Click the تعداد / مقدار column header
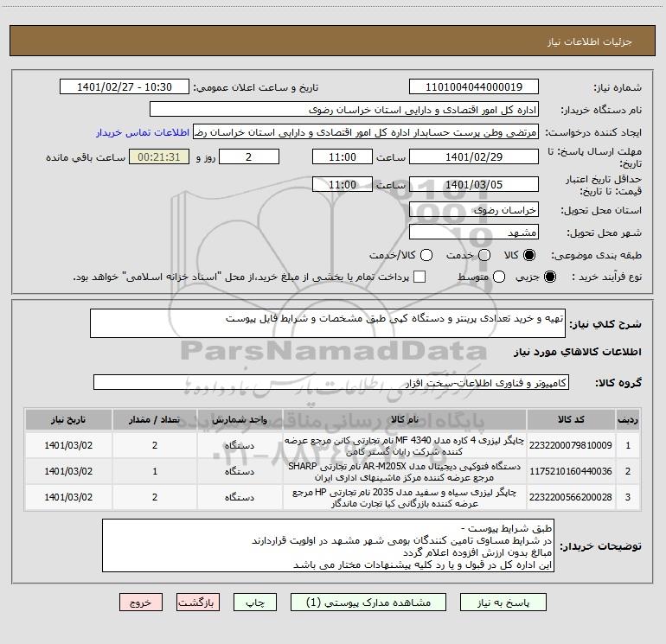The height and width of the screenshot is (644, 666). click(x=155, y=419)
